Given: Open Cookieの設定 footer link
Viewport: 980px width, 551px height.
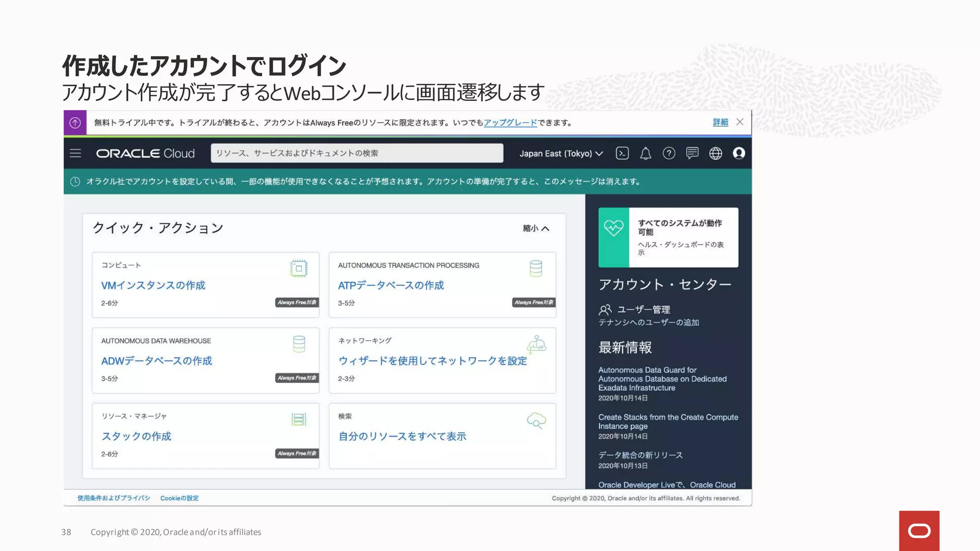Looking at the screenshot, I should [x=179, y=498].
